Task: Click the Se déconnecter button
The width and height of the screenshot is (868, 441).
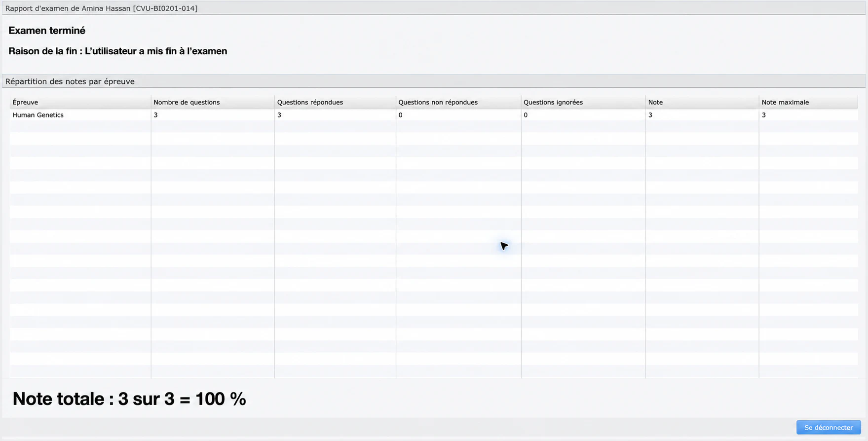Action: point(829,428)
